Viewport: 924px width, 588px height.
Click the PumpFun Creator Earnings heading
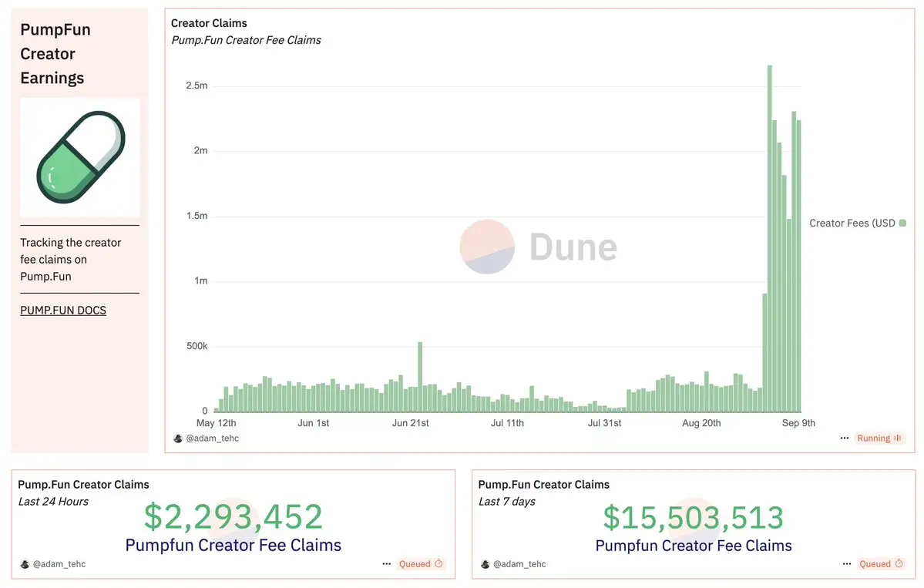[x=55, y=54]
